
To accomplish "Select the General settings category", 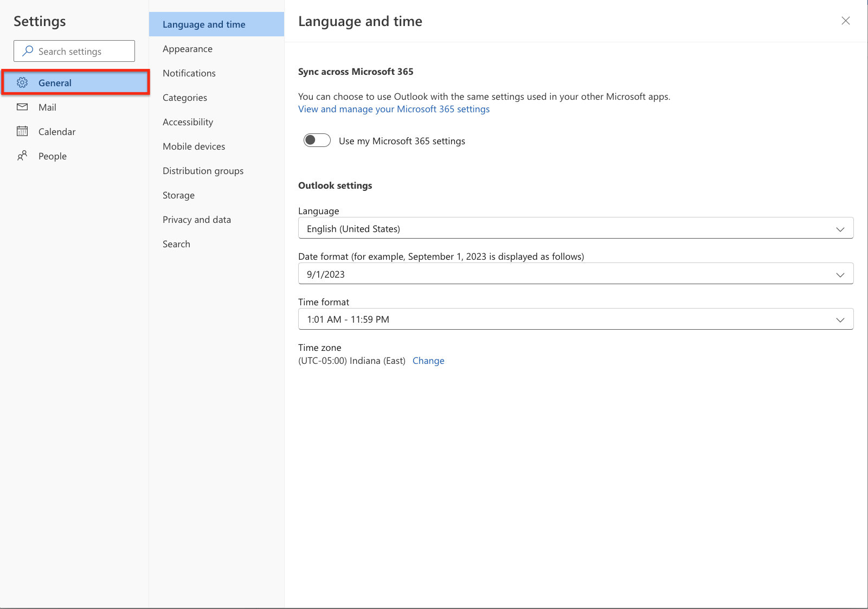I will point(75,82).
